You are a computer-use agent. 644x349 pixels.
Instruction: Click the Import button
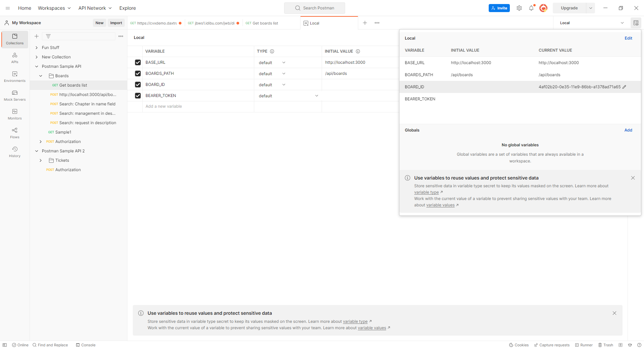click(x=116, y=23)
